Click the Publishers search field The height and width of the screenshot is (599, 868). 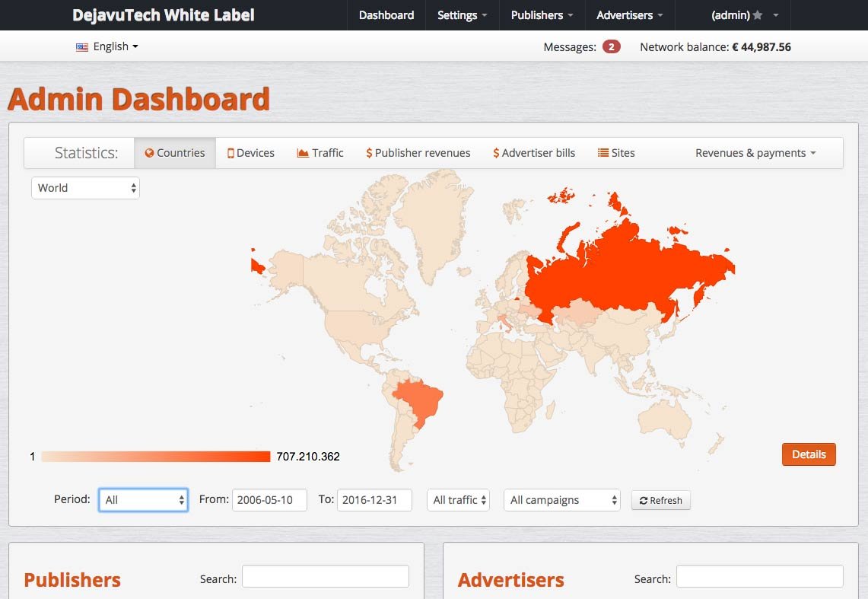pyautogui.click(x=326, y=576)
